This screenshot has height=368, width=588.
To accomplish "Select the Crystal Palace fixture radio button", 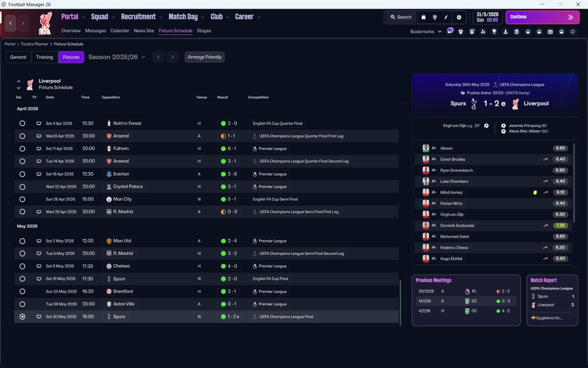I will (x=22, y=187).
